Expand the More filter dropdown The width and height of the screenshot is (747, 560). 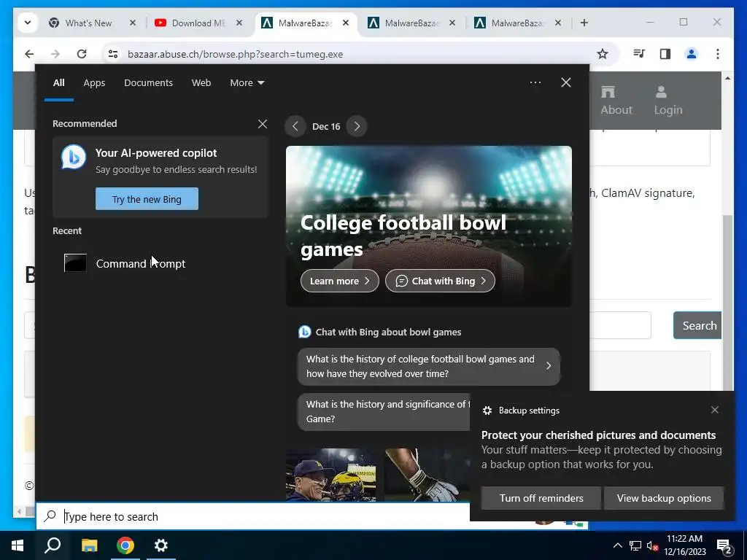point(247,83)
